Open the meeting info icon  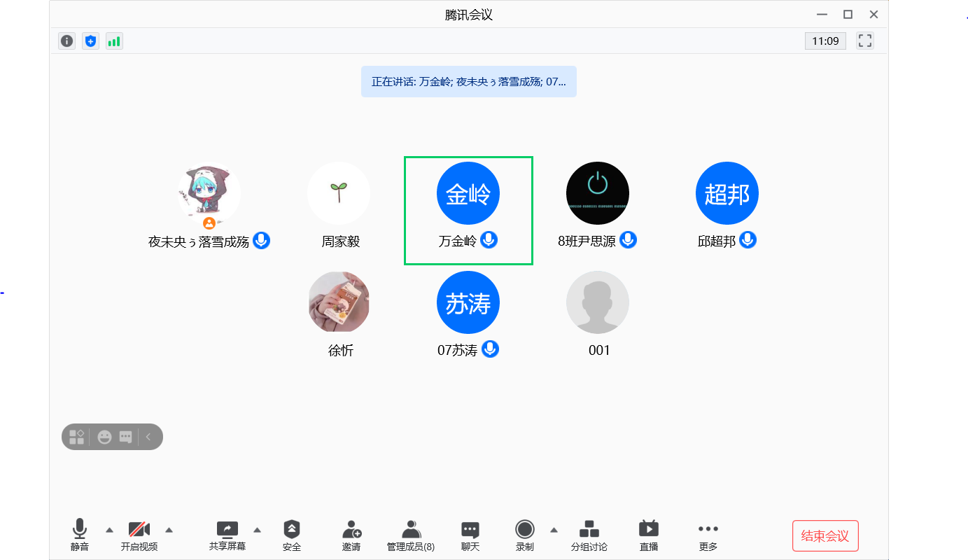click(x=66, y=41)
